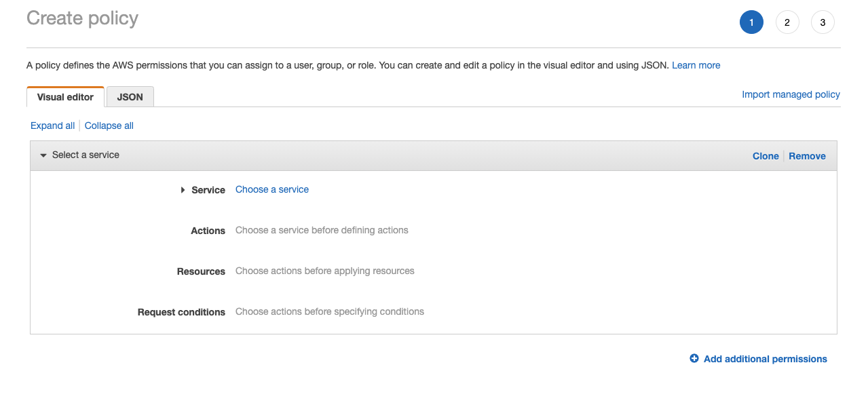The width and height of the screenshot is (868, 405).
Task: Collapse the Select a service section arrow
Action: click(x=43, y=155)
